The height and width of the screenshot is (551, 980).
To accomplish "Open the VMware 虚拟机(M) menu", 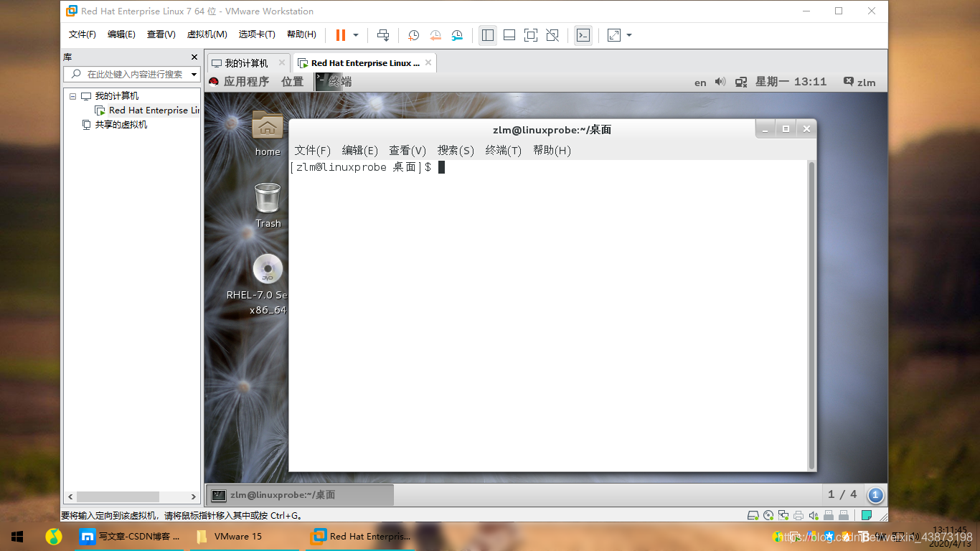I will pos(207,34).
